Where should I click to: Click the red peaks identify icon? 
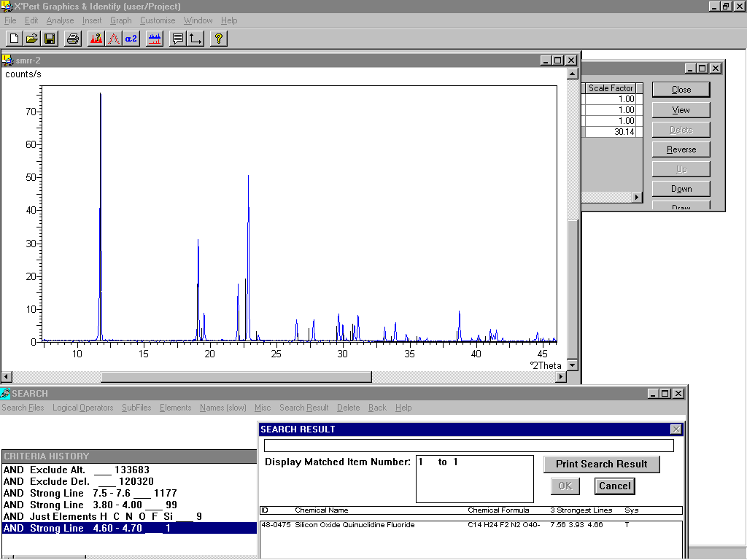pyautogui.click(x=96, y=39)
